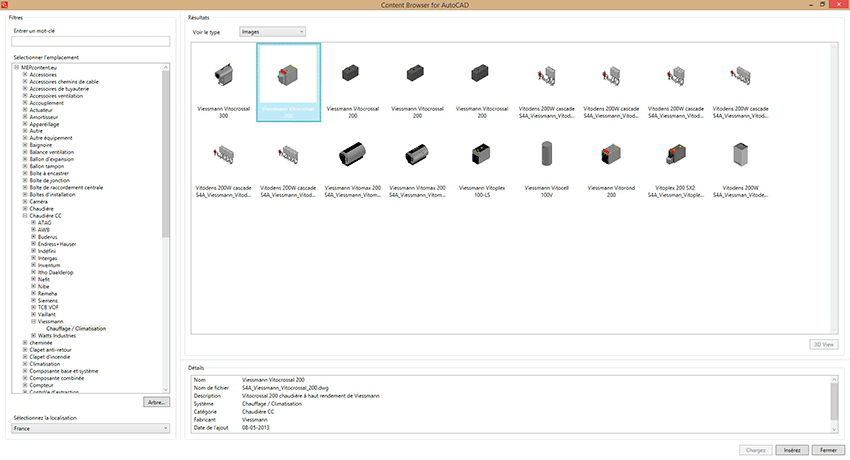The image size is (850, 460).
Task: Click the 3D View button
Action: [x=824, y=345]
